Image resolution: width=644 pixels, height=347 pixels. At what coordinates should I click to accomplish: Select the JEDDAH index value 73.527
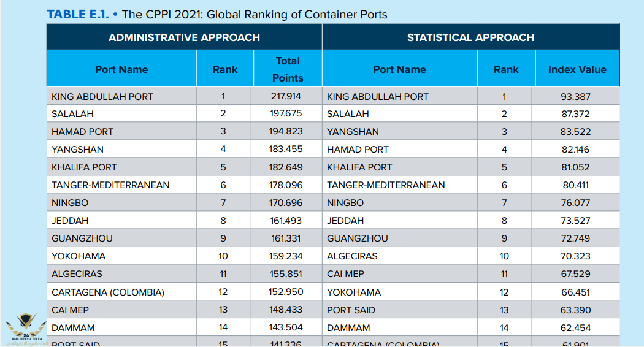[575, 221]
